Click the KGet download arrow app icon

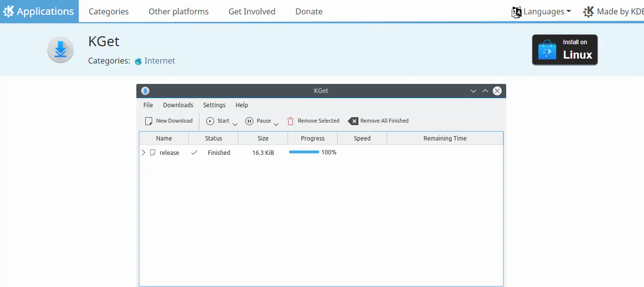[x=60, y=49]
